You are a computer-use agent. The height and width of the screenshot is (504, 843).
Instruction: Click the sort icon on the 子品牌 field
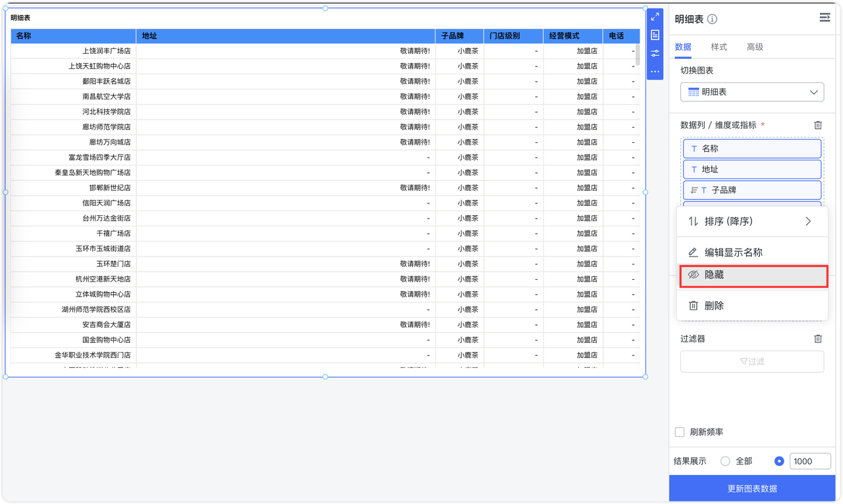point(694,190)
